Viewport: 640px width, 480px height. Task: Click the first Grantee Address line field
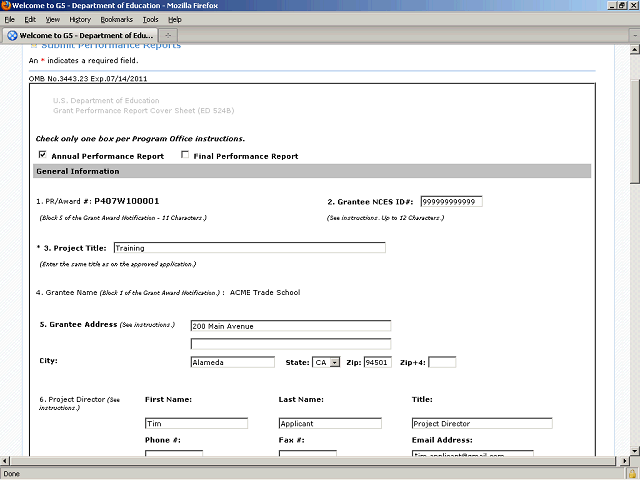coord(291,326)
